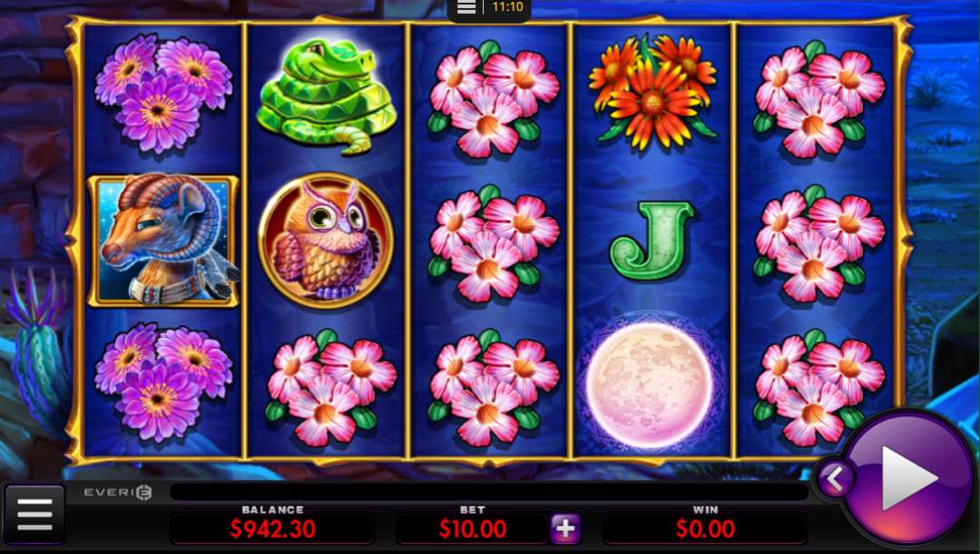Click the black message bar beside Everi
The height and width of the screenshot is (554, 980).
[489, 491]
